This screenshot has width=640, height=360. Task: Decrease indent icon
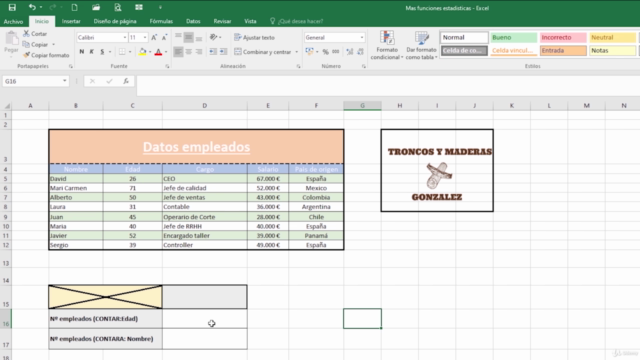213,52
